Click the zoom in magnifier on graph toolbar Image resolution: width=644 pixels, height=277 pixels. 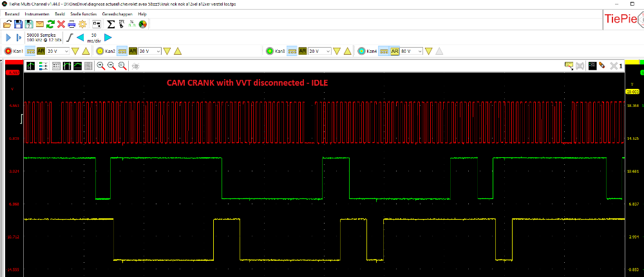tap(101, 66)
